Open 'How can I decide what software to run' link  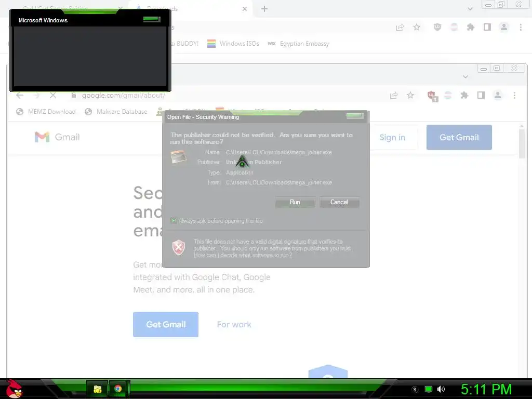[243, 255]
